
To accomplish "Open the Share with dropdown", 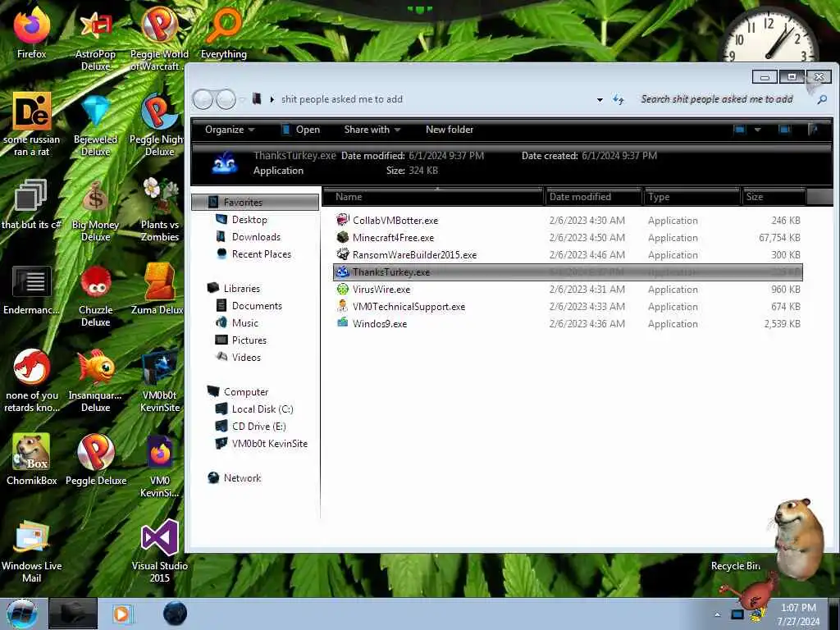I will click(x=372, y=130).
